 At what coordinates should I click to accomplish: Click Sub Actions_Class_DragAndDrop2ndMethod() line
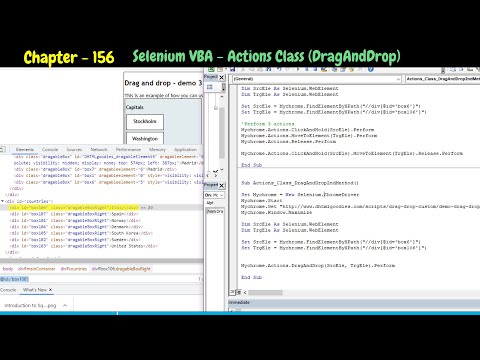(300, 183)
